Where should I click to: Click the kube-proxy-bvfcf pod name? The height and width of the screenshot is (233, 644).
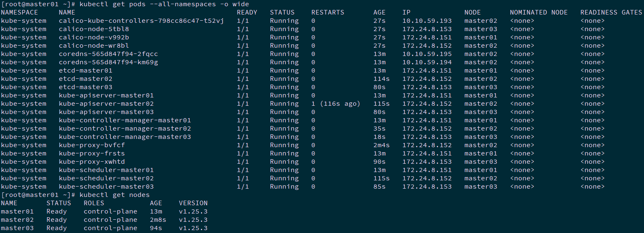pyautogui.click(x=91, y=145)
